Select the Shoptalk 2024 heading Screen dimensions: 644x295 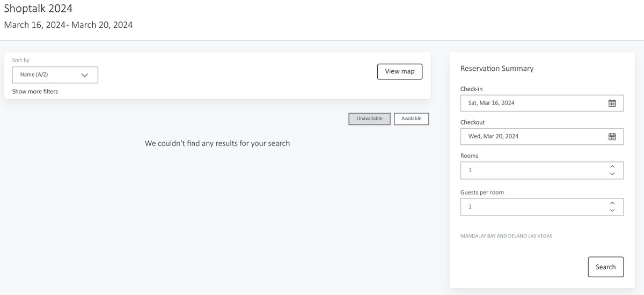(x=38, y=8)
